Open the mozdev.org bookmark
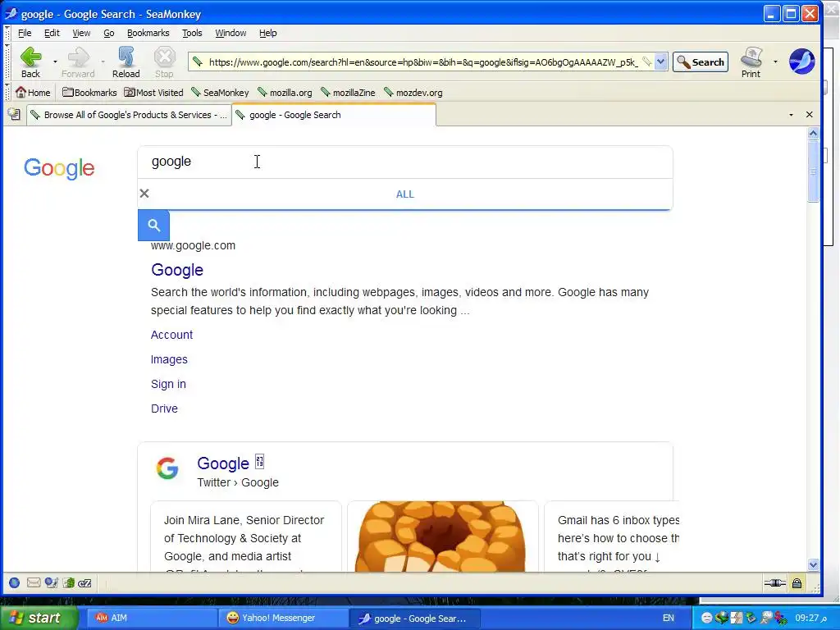The image size is (840, 630). pyautogui.click(x=413, y=92)
